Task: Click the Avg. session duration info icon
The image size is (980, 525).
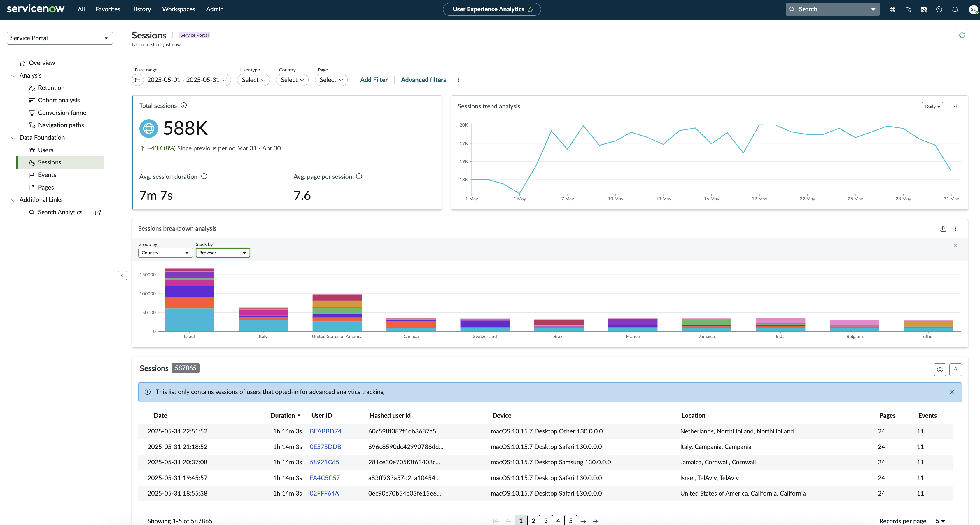Action: [204, 176]
